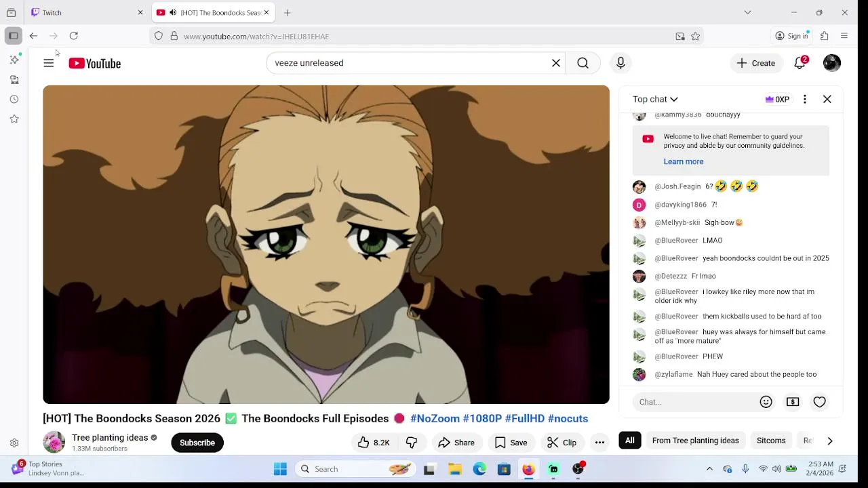Viewport: 868px width, 488px height.
Task: Expand the list all tabs chevron
Action: (747, 12)
